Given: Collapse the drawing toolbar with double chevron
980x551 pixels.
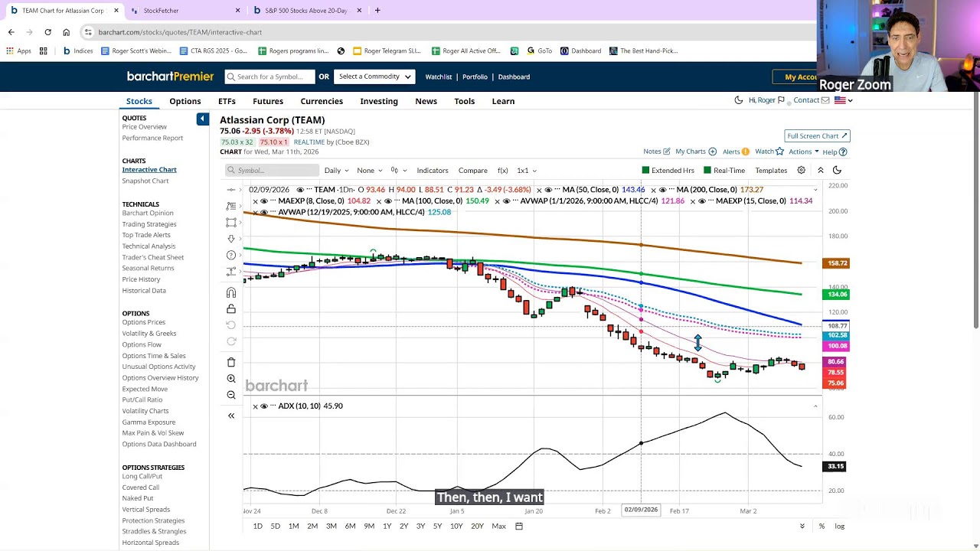Looking at the screenshot, I should click(231, 416).
